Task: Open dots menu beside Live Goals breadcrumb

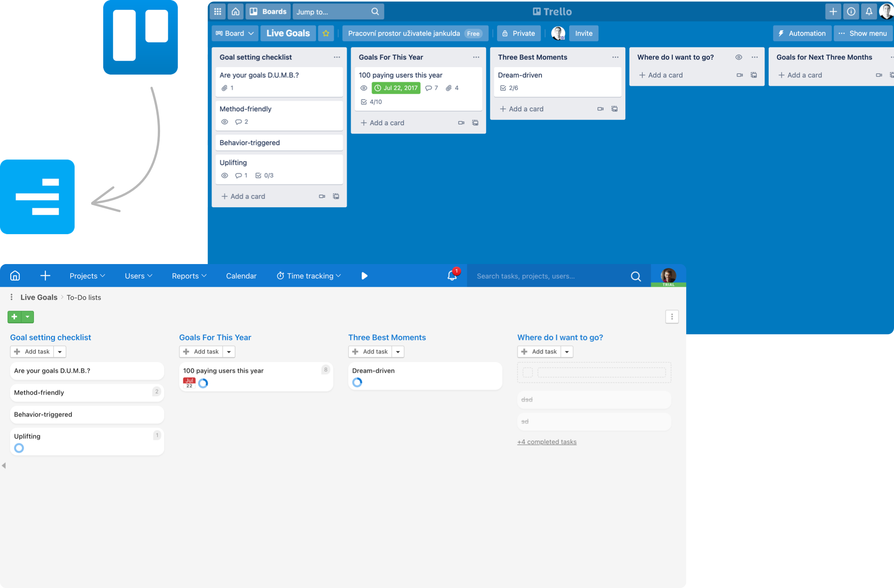Action: 12,297
